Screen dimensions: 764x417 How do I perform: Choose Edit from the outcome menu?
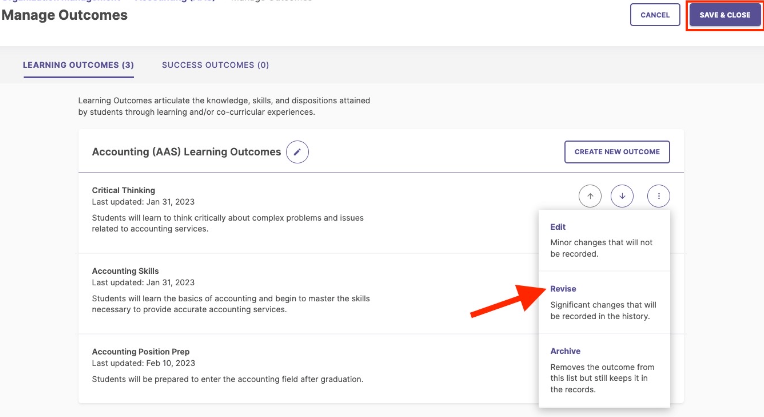(558, 227)
